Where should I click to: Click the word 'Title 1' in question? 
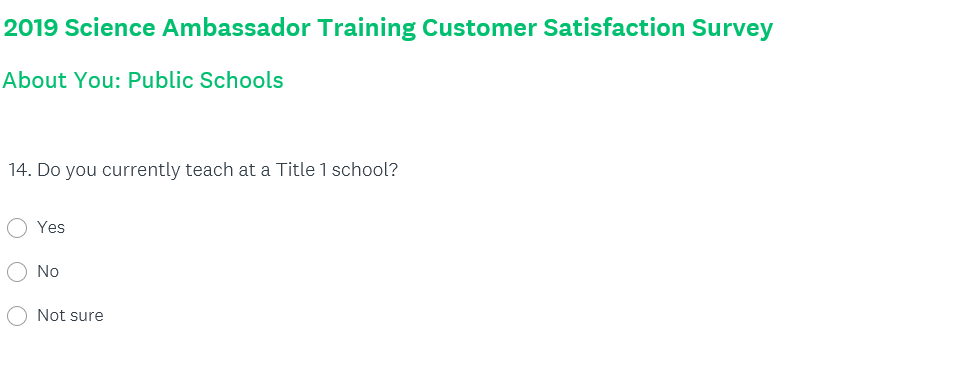(301, 170)
